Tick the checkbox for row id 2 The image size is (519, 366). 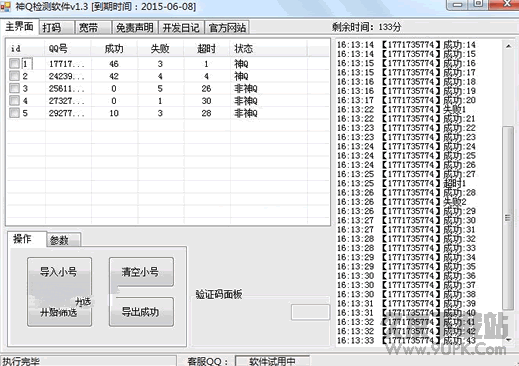(x=14, y=76)
